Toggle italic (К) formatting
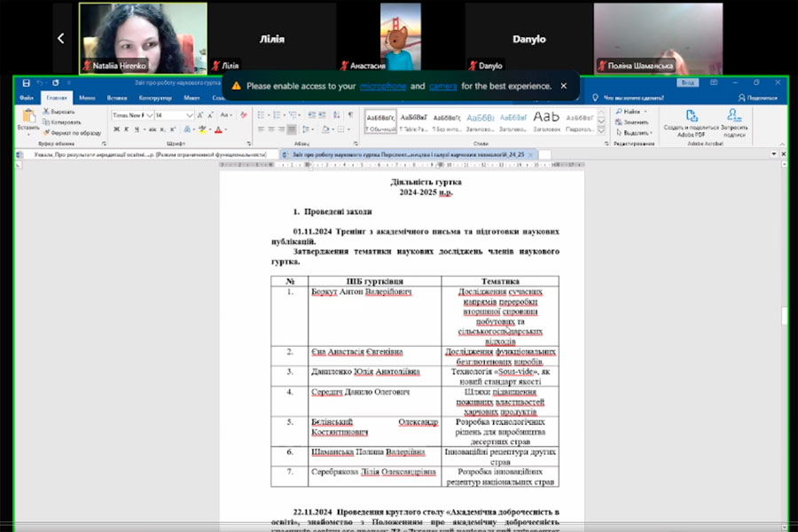Image resolution: width=798 pixels, height=532 pixels. pos(127,129)
